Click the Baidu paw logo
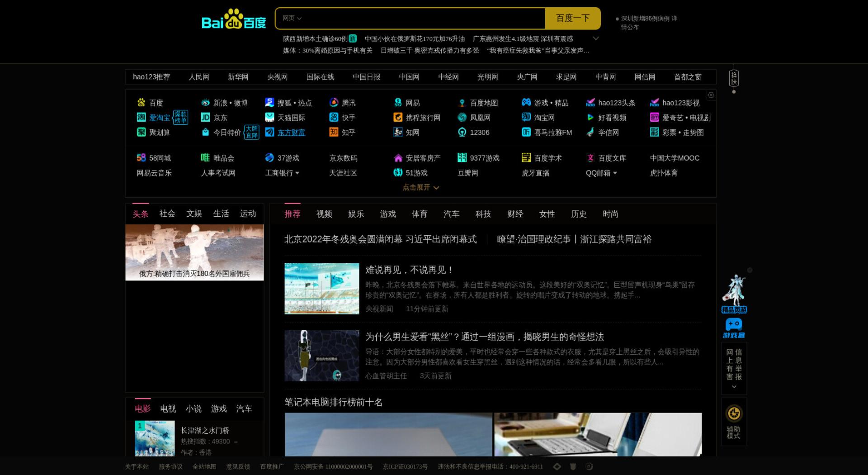The height and width of the screenshot is (475, 868). click(234, 19)
